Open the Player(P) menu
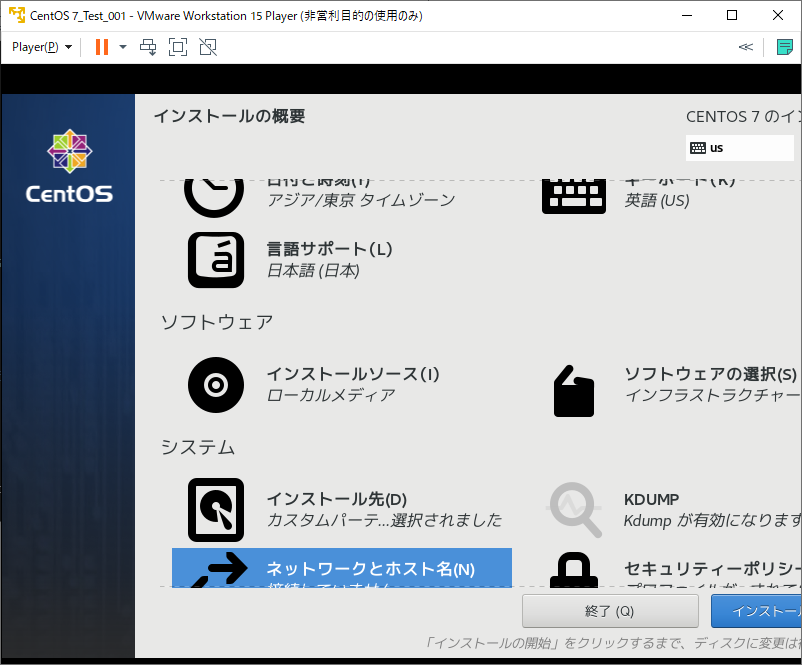The height and width of the screenshot is (665, 802). [x=41, y=47]
